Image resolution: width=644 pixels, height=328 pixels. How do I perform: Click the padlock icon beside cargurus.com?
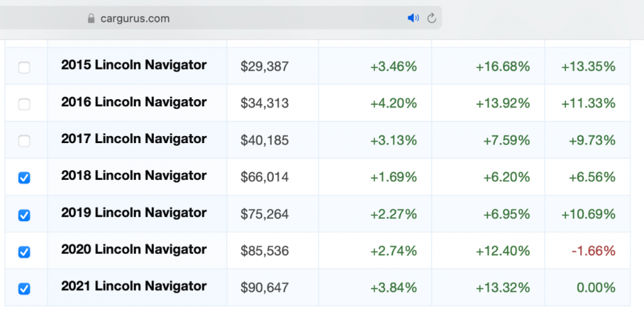point(91,19)
